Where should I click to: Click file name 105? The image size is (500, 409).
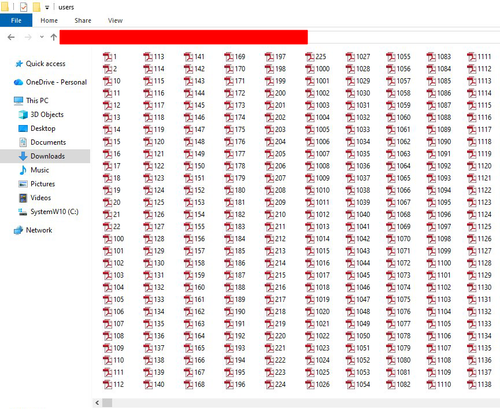[119, 299]
